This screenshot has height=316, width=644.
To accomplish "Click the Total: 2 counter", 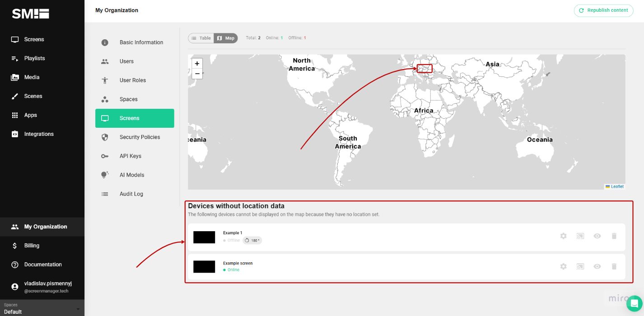I will pos(253,38).
